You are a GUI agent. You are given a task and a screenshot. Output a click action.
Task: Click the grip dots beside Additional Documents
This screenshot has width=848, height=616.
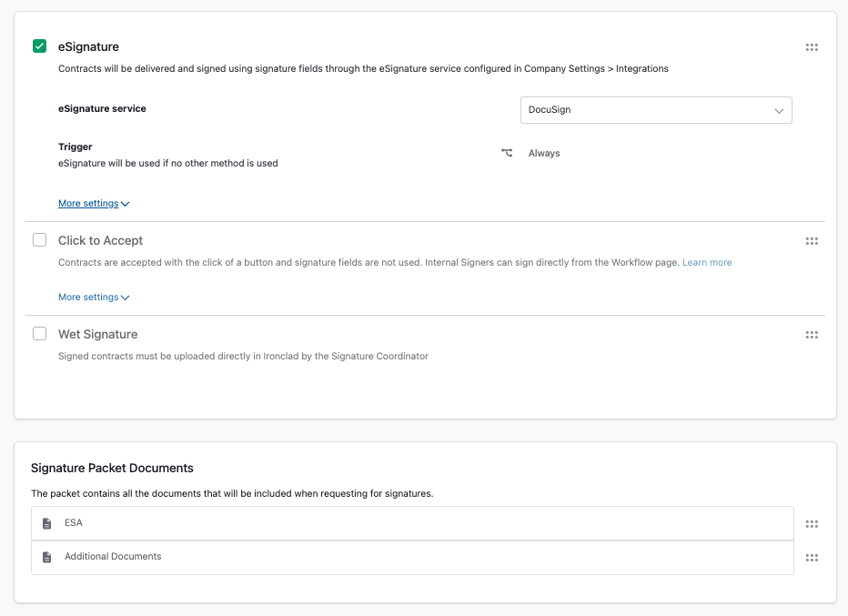812,557
